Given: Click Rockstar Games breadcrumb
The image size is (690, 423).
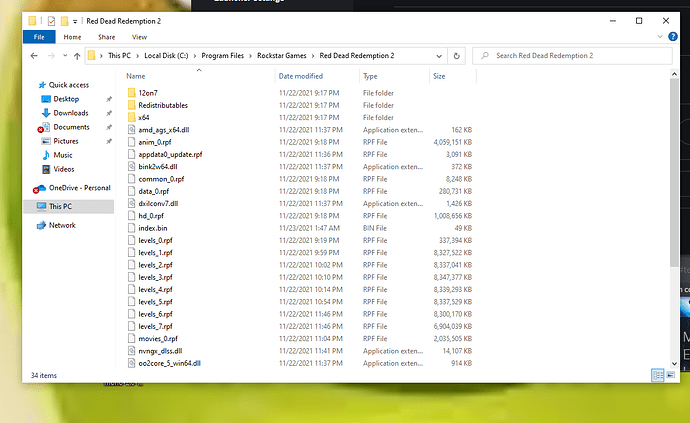Looking at the screenshot, I should (x=282, y=55).
